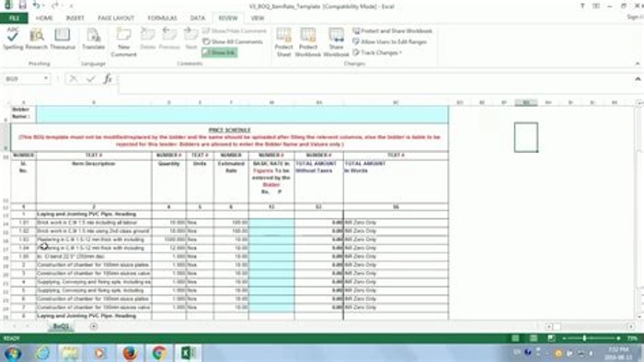This screenshot has width=644, height=362.
Task: Open the Name Box dropdown arrow
Action: click(46, 78)
